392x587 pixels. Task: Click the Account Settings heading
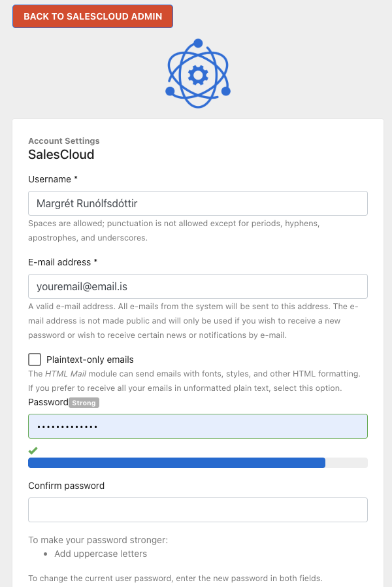[64, 141]
